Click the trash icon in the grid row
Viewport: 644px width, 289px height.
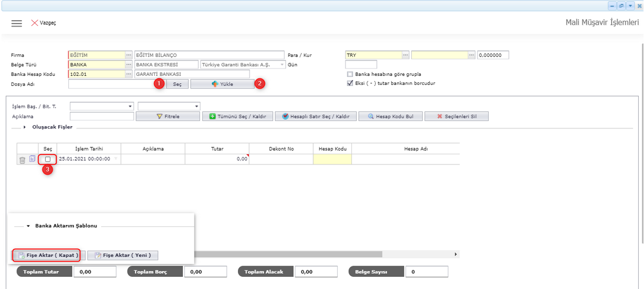pyautogui.click(x=22, y=160)
